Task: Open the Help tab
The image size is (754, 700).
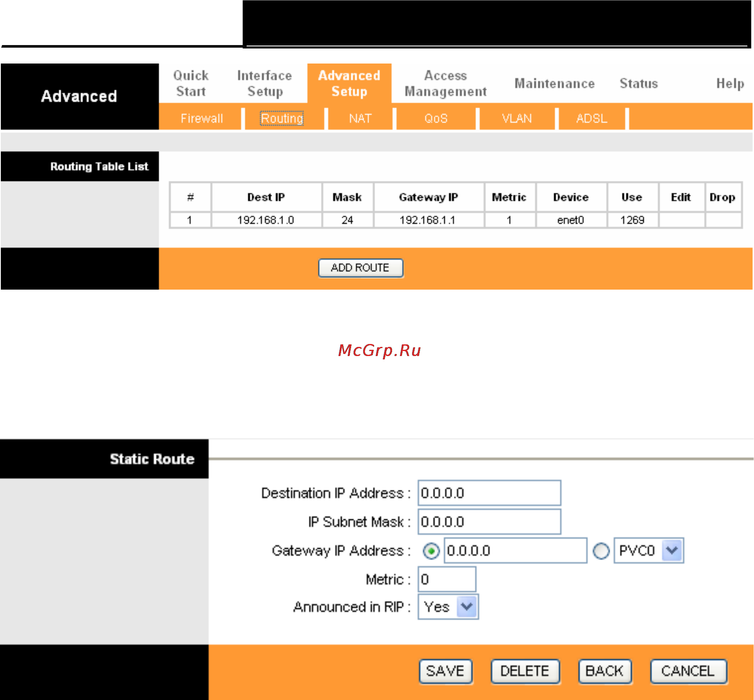Action: click(730, 84)
